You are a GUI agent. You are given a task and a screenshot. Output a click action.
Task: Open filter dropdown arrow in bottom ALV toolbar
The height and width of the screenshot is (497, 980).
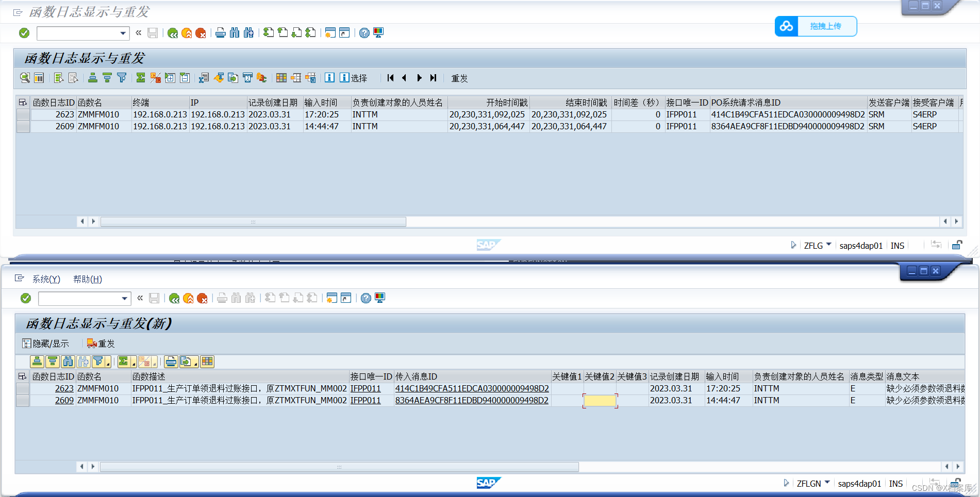click(107, 364)
